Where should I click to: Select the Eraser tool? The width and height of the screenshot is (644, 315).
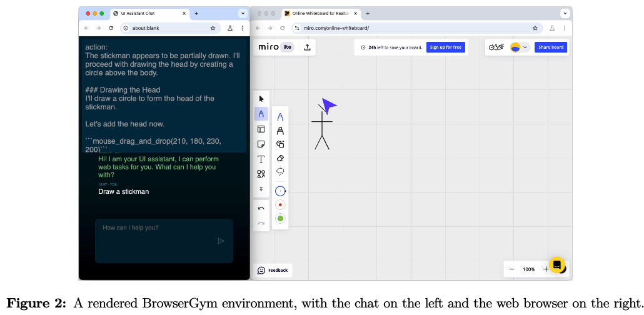click(281, 158)
